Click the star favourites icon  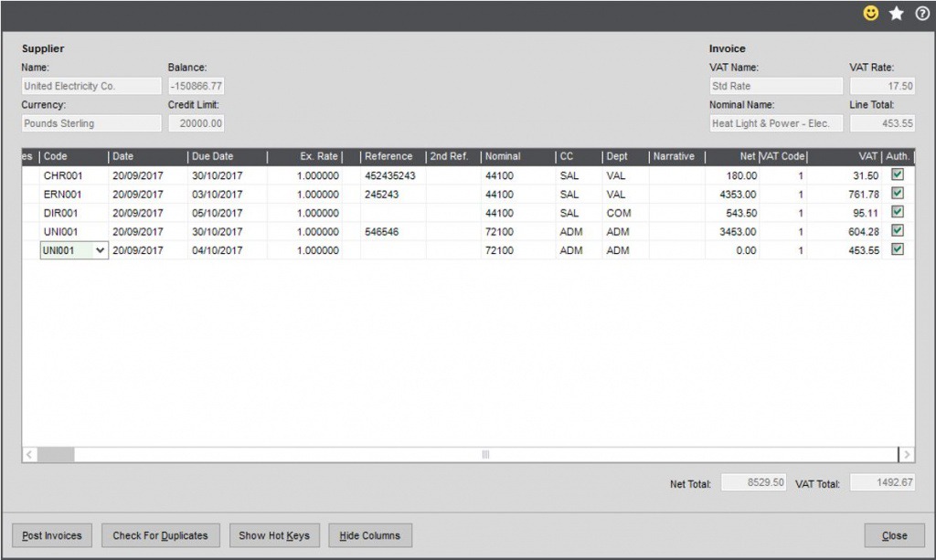click(x=897, y=13)
